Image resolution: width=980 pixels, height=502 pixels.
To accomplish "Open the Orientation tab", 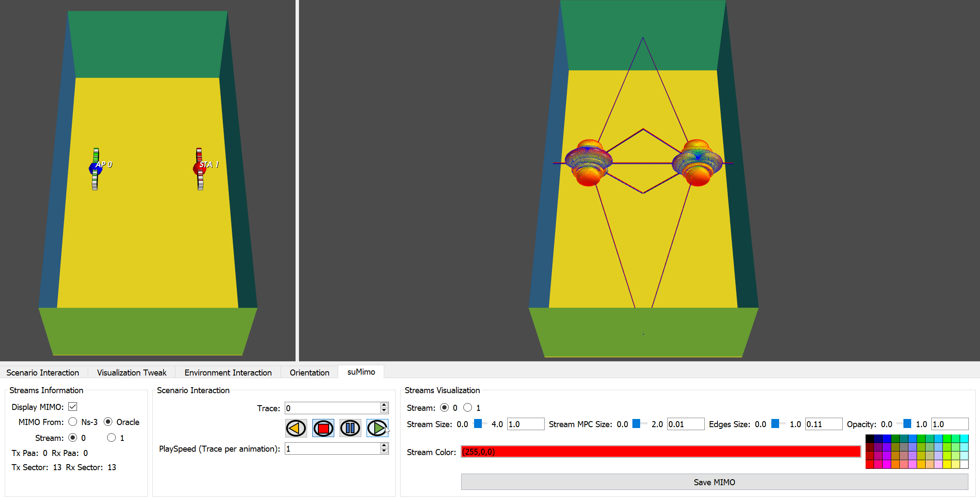I will [x=309, y=373].
